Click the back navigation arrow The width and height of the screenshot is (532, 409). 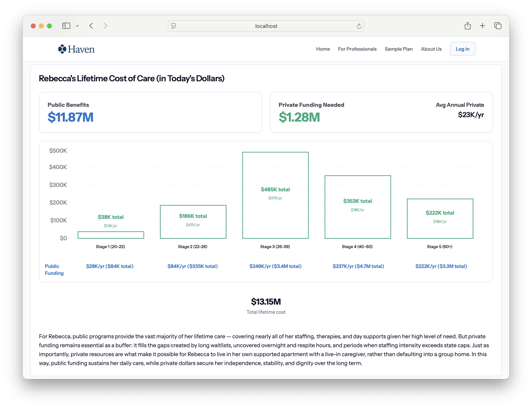pos(91,26)
